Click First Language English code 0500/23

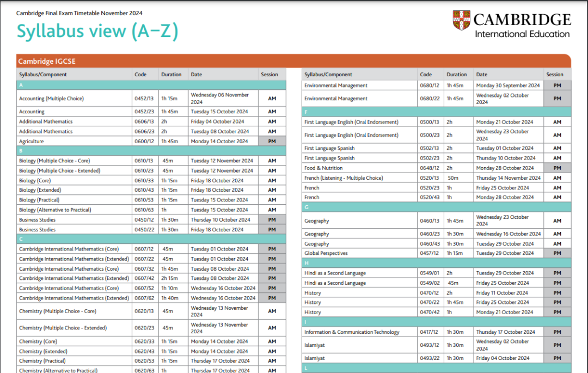(x=430, y=135)
